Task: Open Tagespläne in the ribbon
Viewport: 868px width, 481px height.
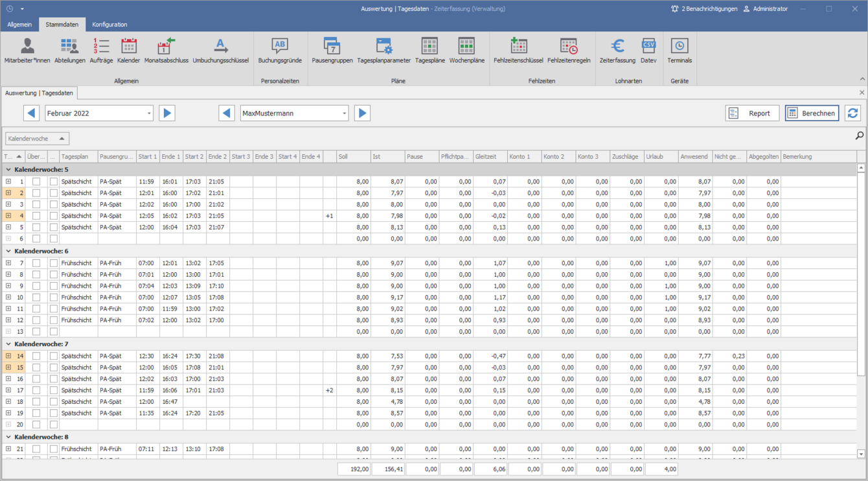Action: [430, 51]
